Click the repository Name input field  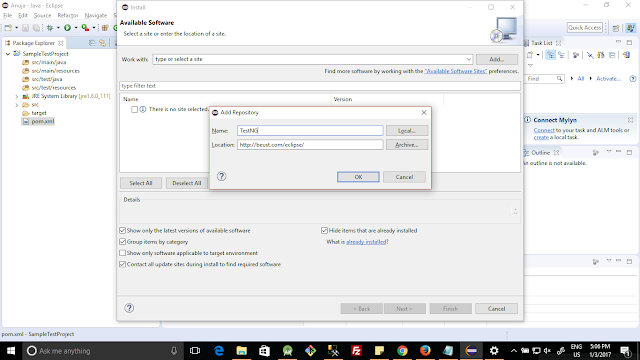(x=310, y=131)
